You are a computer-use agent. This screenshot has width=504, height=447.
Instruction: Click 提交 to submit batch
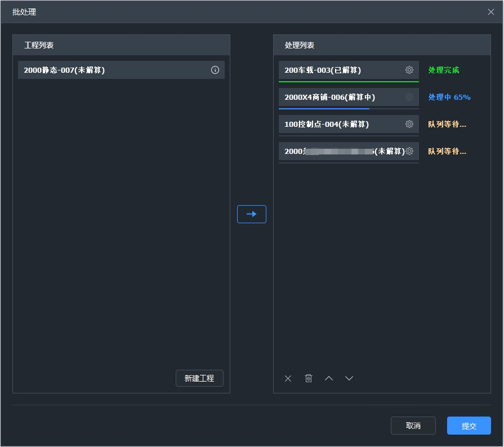[x=469, y=426]
